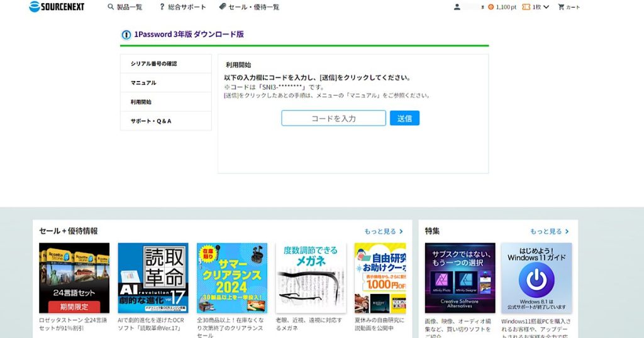Expand the 1枚 coupon dropdown
Viewport: 644px width, 338px height.
point(536,7)
